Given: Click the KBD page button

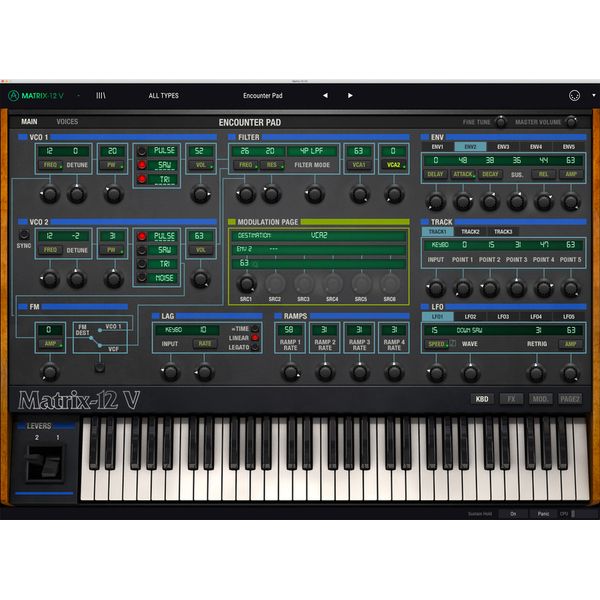Looking at the screenshot, I should [482, 399].
